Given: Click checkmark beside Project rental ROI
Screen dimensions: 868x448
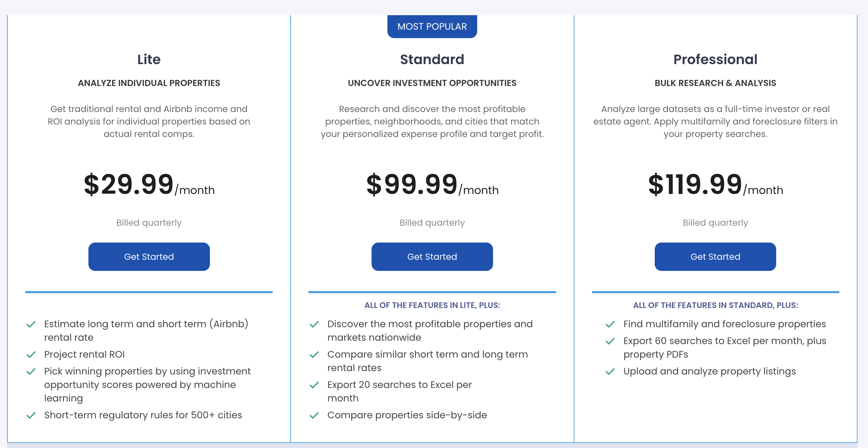Looking at the screenshot, I should point(31,355).
